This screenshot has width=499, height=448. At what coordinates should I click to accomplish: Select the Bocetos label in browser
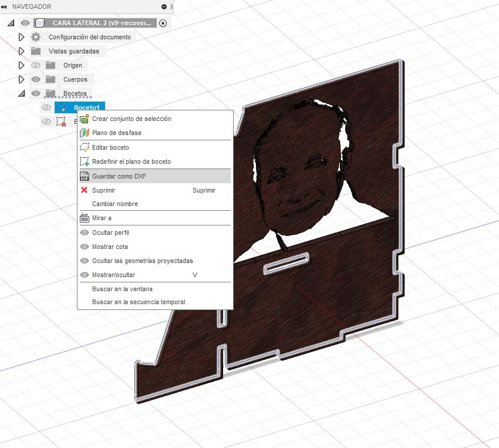(75, 93)
